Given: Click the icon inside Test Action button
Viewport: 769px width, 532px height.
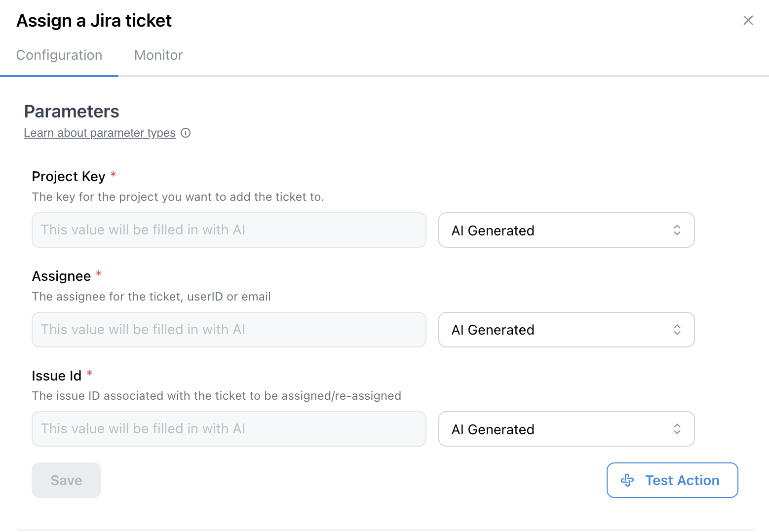Looking at the screenshot, I should pos(627,480).
